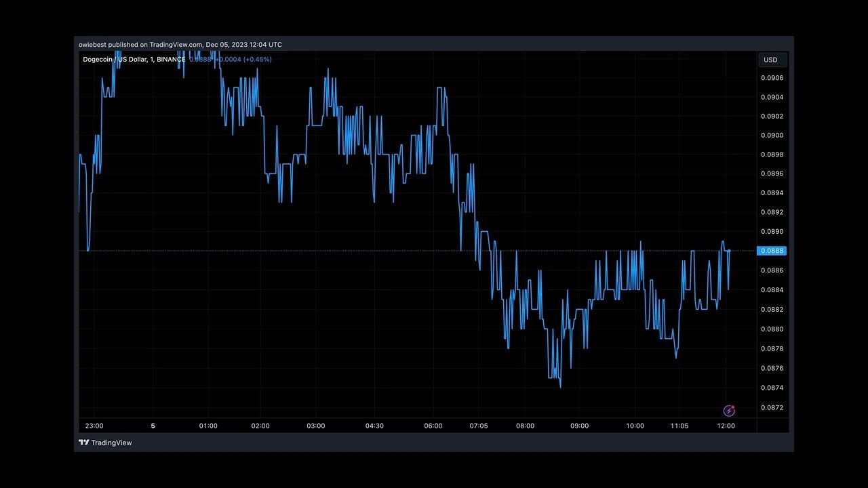Viewport: 868px width, 488px height.
Task: Click the TradingView logo icon
Action: pyautogui.click(x=83, y=443)
